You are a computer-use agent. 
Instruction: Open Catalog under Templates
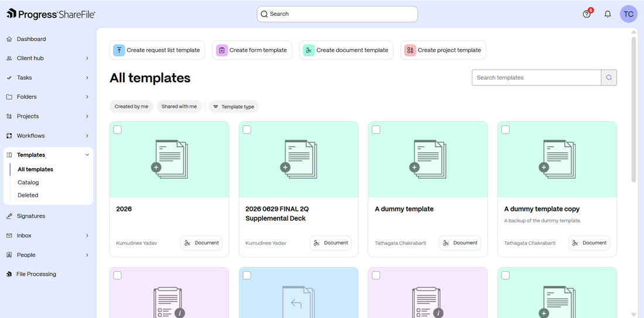tap(28, 182)
